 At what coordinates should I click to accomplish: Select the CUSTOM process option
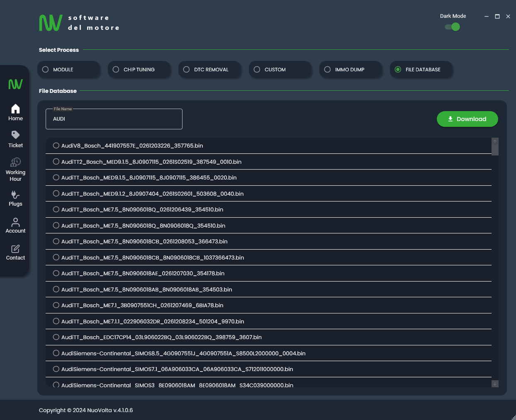257,70
